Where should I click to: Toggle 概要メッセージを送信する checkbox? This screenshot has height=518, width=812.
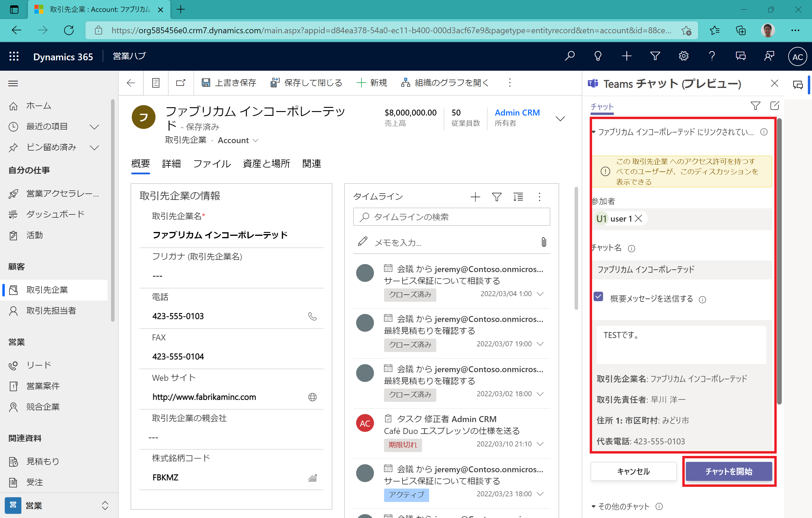(598, 297)
